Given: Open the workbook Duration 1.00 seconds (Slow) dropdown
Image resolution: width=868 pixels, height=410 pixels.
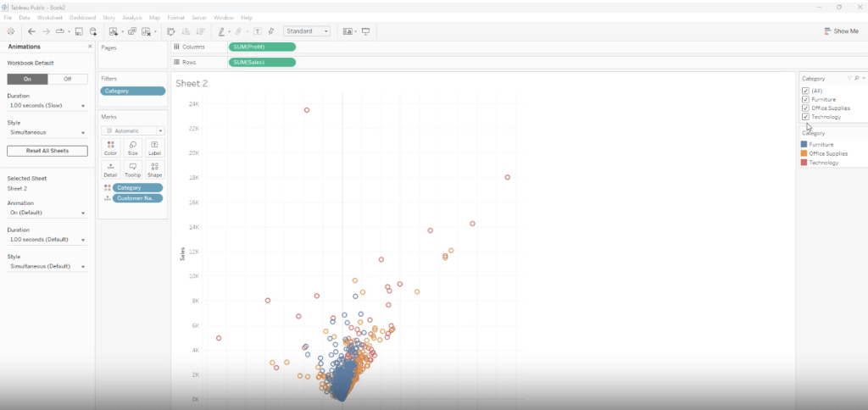Looking at the screenshot, I should (47, 106).
